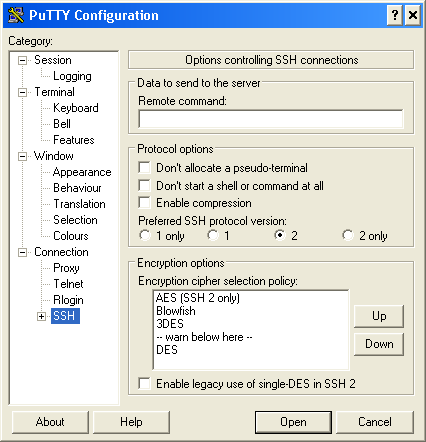
Task: Open the Keyboard category
Action: (76, 108)
